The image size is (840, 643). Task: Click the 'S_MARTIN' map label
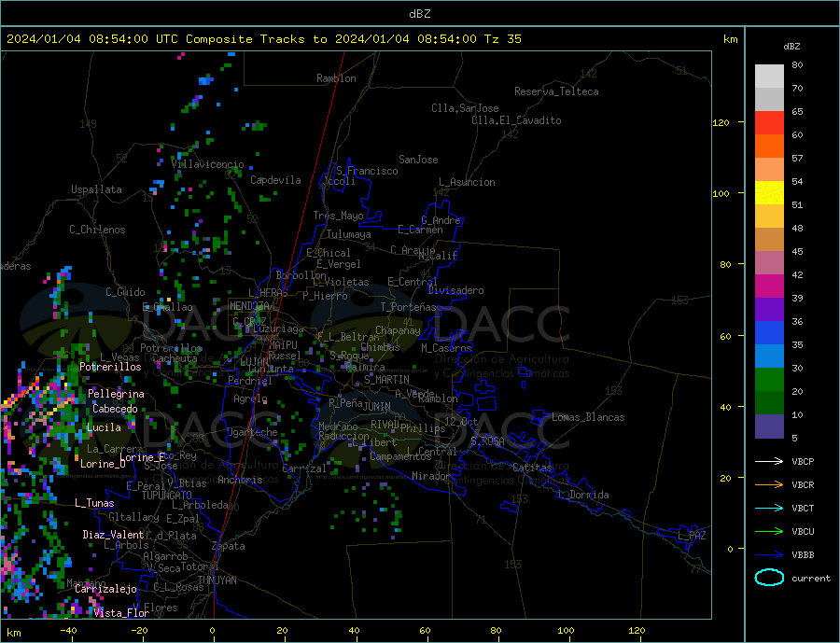click(x=386, y=380)
